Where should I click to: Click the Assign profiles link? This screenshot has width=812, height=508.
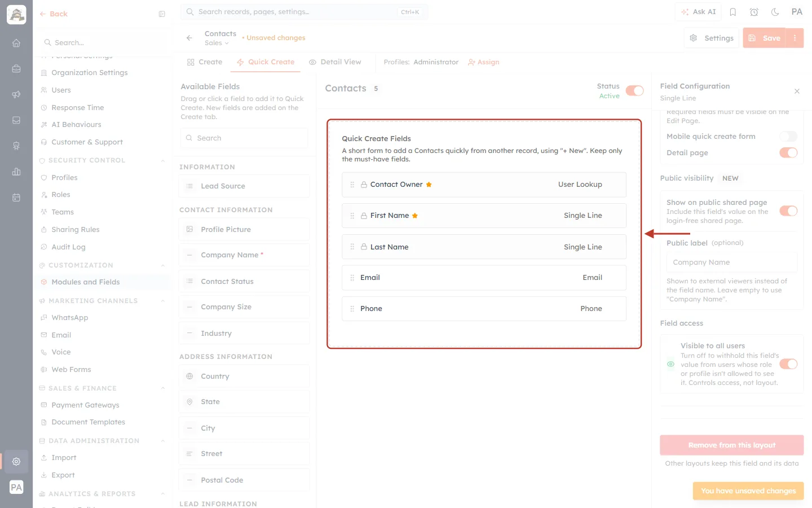coord(484,62)
